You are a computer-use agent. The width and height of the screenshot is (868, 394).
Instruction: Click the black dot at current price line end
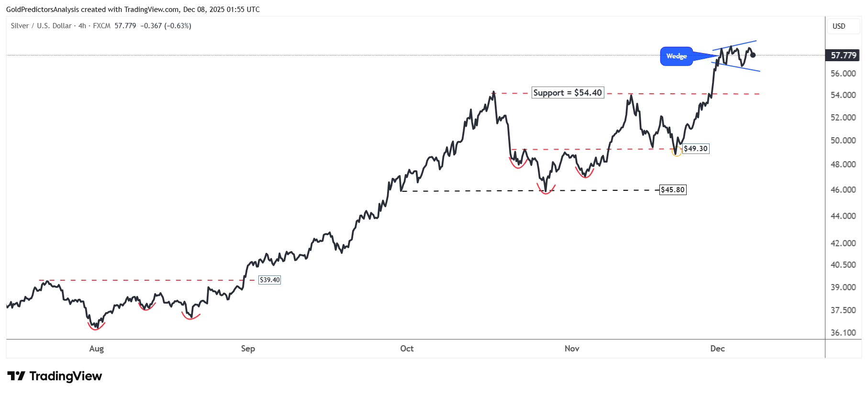point(753,55)
